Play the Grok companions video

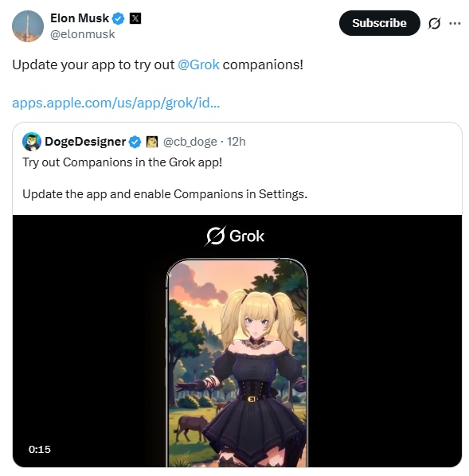[x=237, y=341]
